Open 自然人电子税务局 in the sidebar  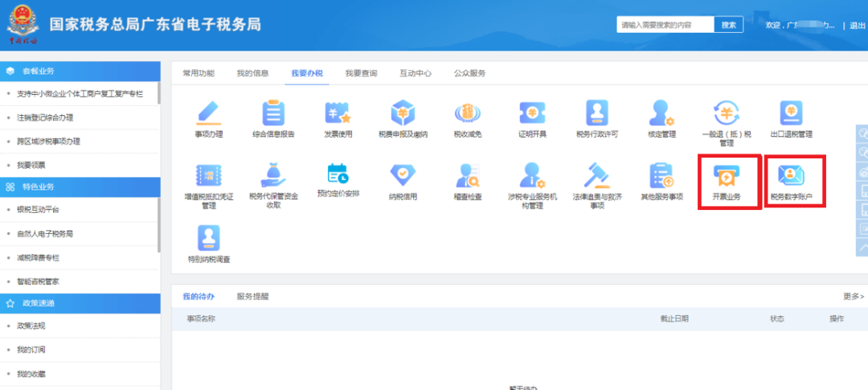(x=45, y=234)
